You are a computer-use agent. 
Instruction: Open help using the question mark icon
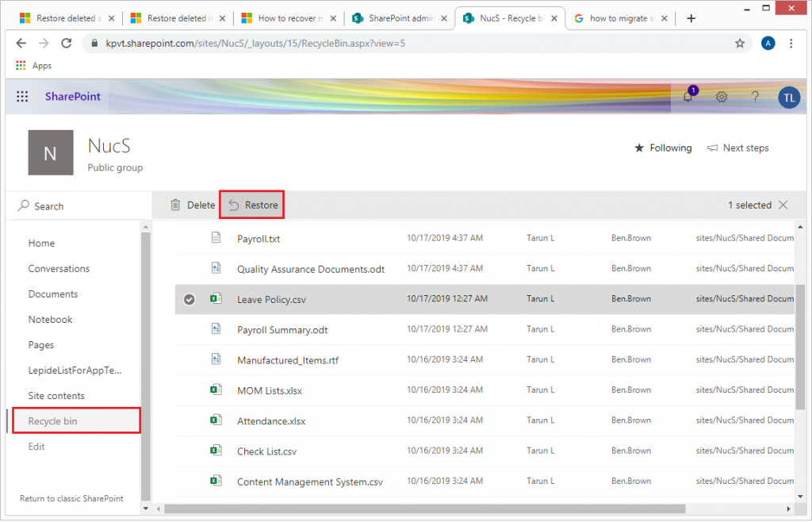click(x=754, y=96)
